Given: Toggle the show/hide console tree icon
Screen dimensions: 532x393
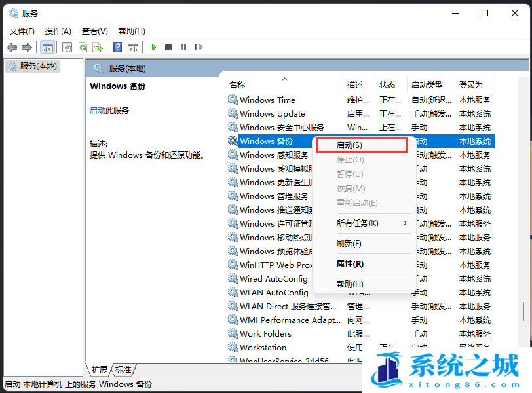Looking at the screenshot, I should pyautogui.click(x=47, y=47).
